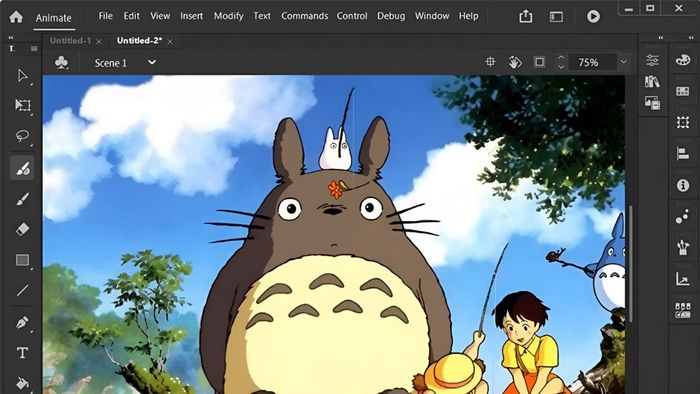Open the Library panel books icon
Image resolution: width=700 pixels, height=394 pixels.
coord(652,82)
